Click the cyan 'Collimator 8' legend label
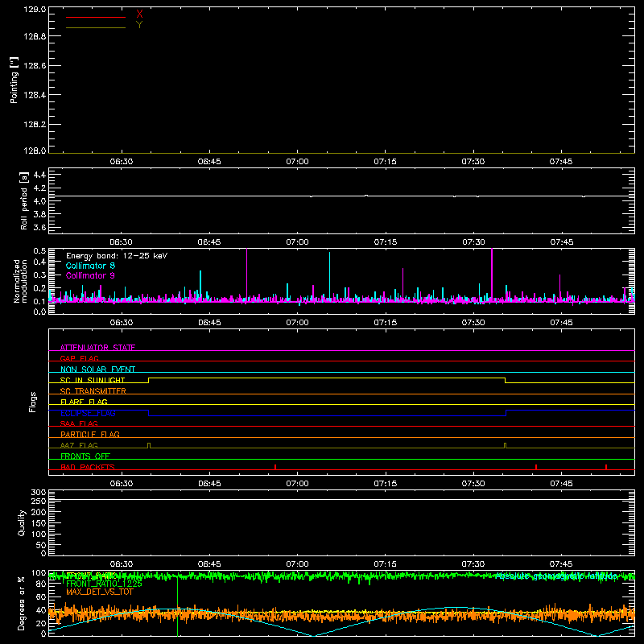Screen dimensions: 644x644 [90, 266]
